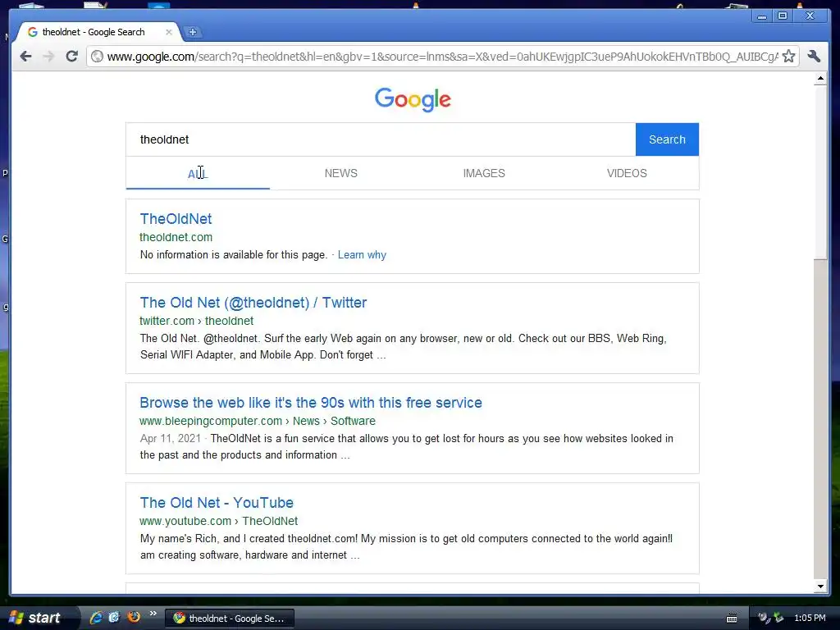Click the second quick launch icon next to IE
The height and width of the screenshot is (630, 840).
pyautogui.click(x=114, y=617)
